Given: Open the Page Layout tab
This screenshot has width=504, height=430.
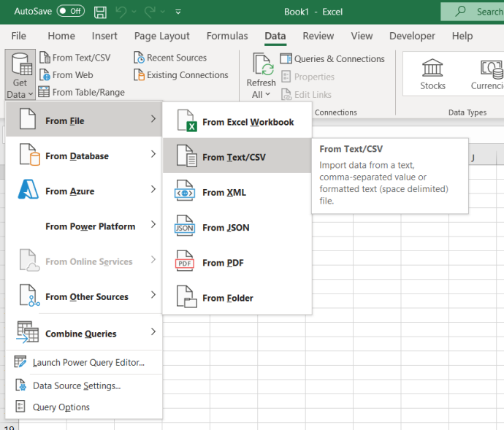Looking at the screenshot, I should point(161,36).
